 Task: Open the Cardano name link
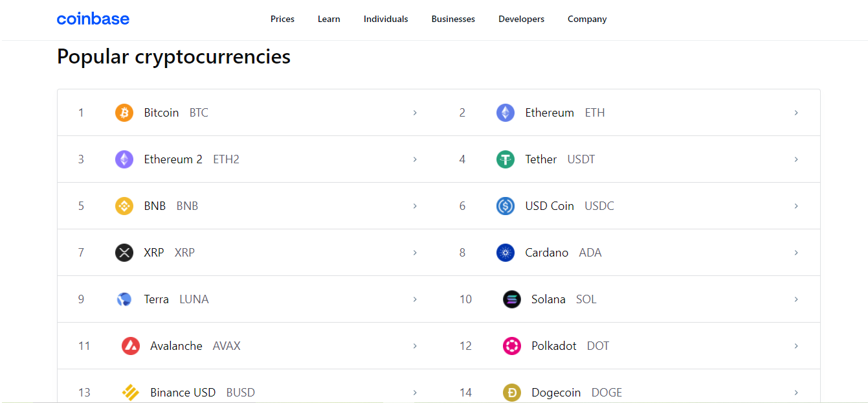[x=547, y=253]
